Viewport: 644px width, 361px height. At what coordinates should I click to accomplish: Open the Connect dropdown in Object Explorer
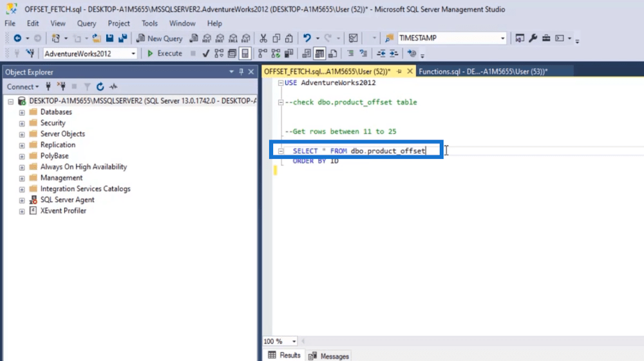(23, 87)
